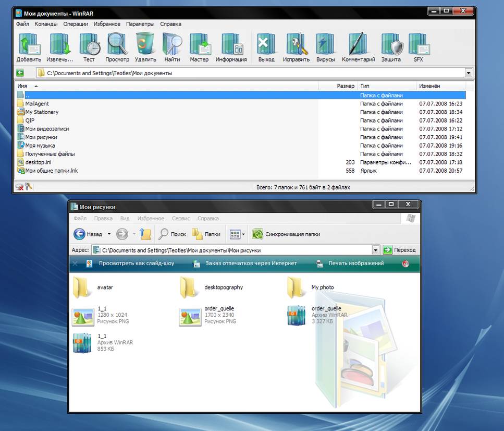Image resolution: width=504 pixels, height=431 pixels.
Task: Open the Сервис menu in Explorer
Action: 180,218
